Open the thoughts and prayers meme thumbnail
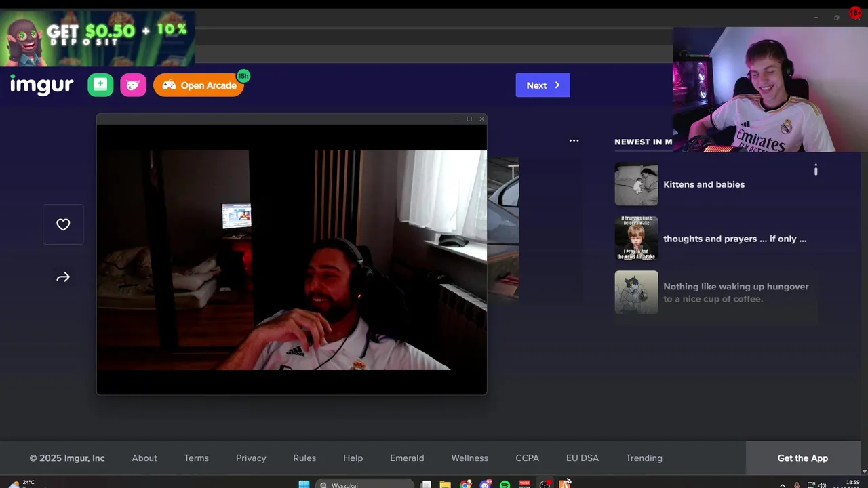Screen dimensions: 868x488 [x=636, y=238]
